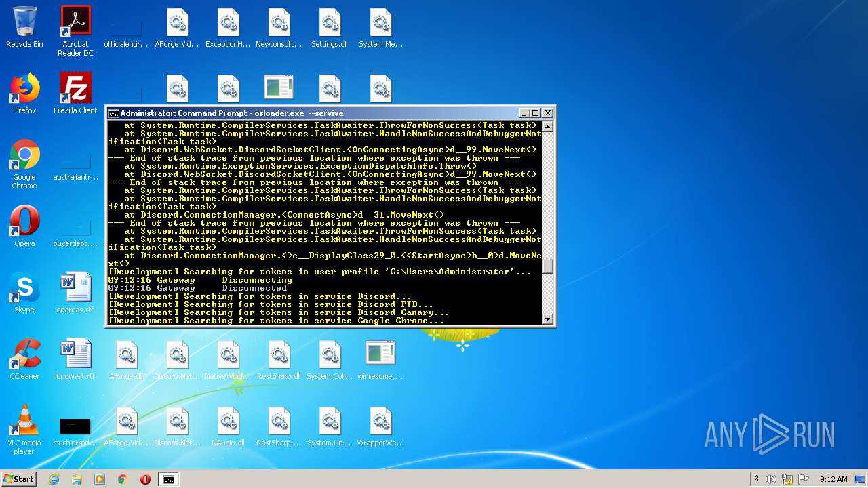Open VLC media player desktop shortcut
The image size is (868, 488).
(x=24, y=430)
